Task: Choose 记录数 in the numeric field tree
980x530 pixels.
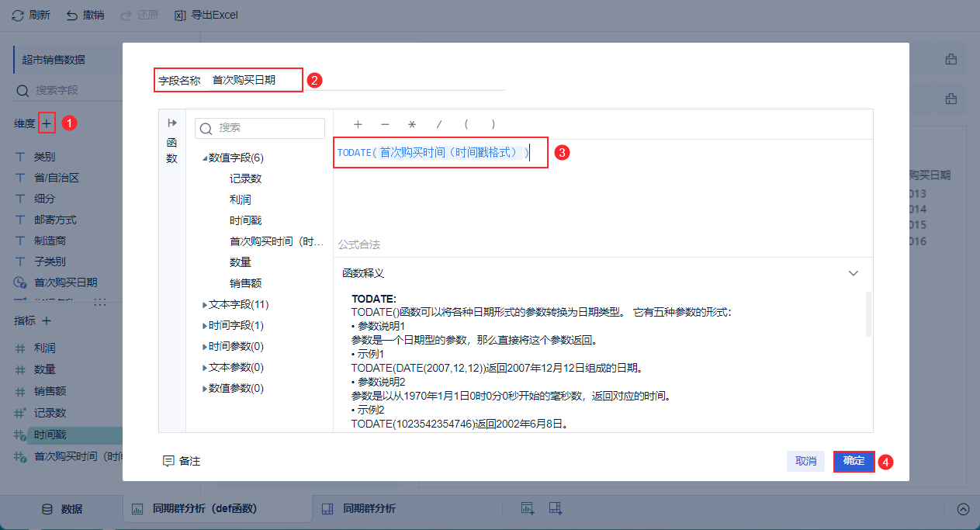Action: pyautogui.click(x=245, y=178)
